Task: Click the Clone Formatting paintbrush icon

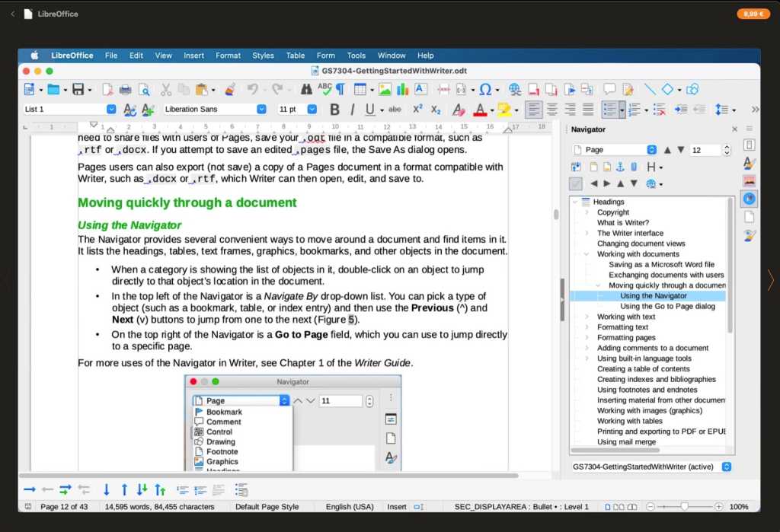Action: pos(230,90)
